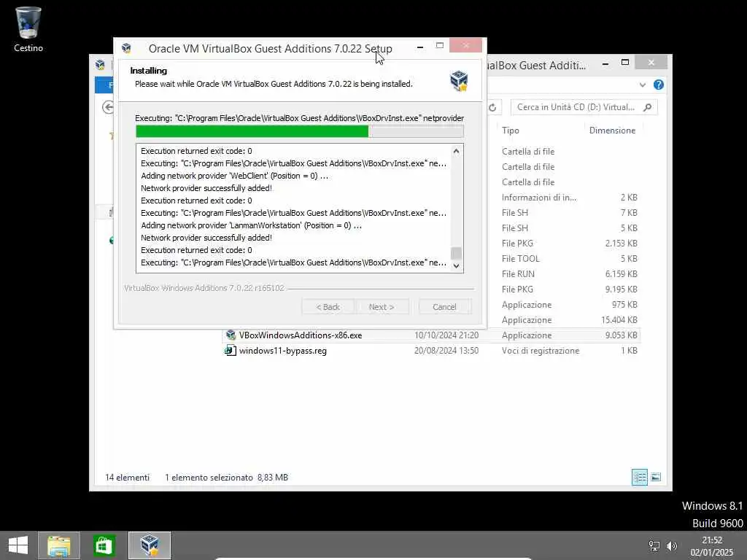
Task: Select VBoxWindowsAdditions-x86.exe file icon
Action: (x=231, y=335)
